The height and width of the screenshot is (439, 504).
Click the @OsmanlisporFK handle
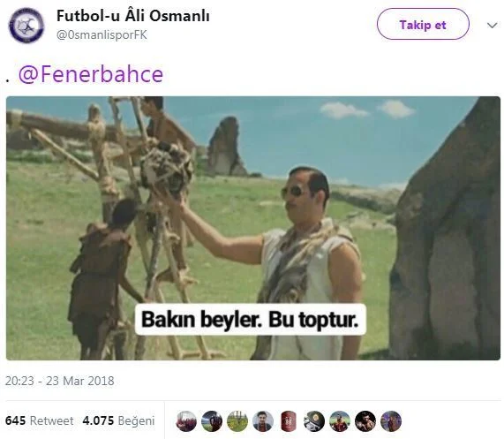[x=102, y=34]
